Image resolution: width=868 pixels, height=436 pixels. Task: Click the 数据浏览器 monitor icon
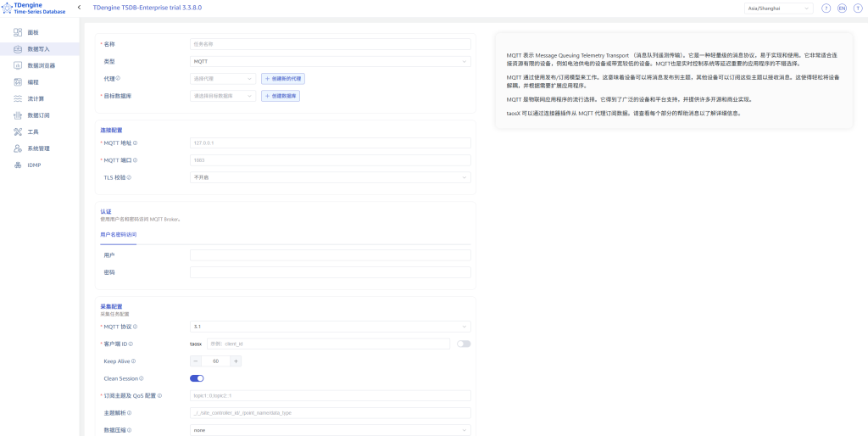(x=18, y=65)
